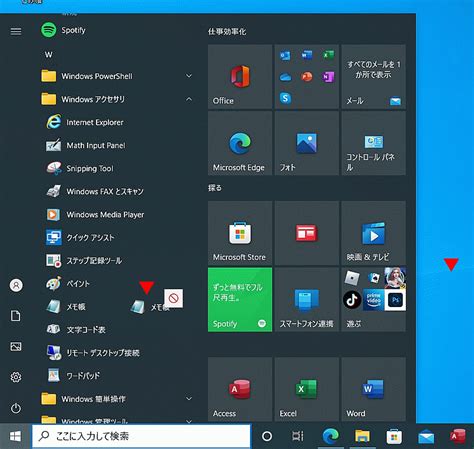Viewport: 474px width, 449px height.
Task: Open Task View on taskbar
Action: (298, 436)
